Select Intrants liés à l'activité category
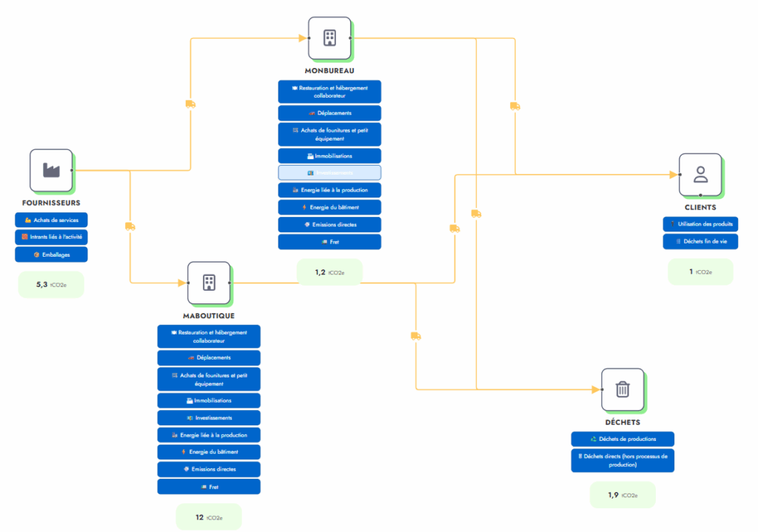The height and width of the screenshot is (532, 758). [x=51, y=237]
